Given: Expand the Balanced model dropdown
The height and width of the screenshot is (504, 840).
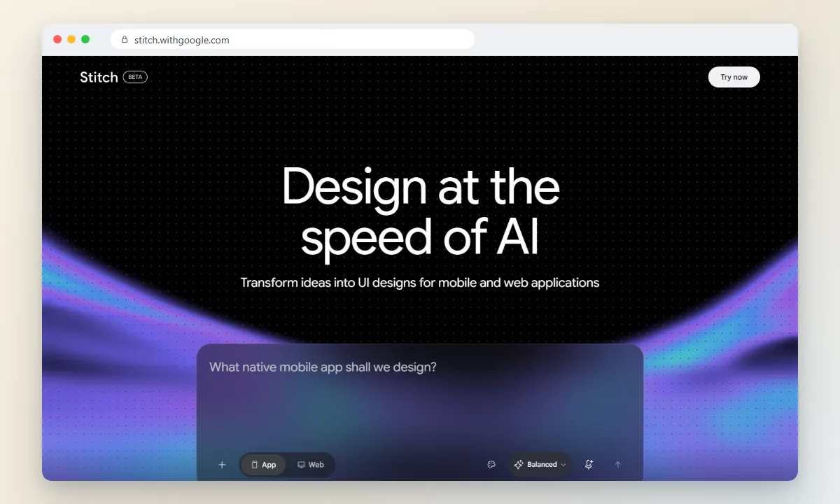Looking at the screenshot, I should pyautogui.click(x=540, y=465).
